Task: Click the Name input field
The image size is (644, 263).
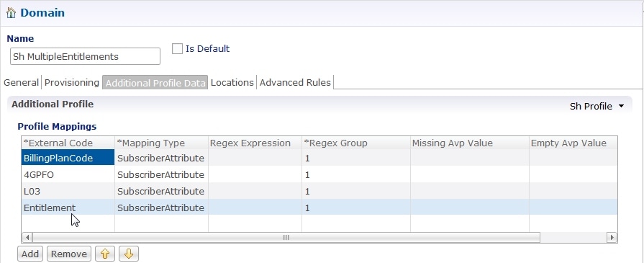Action: point(85,56)
